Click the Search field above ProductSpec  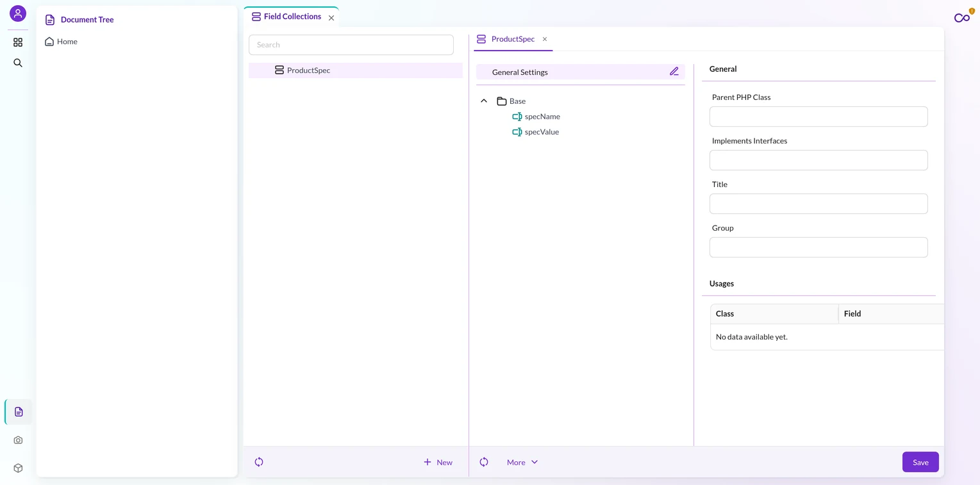click(x=351, y=45)
